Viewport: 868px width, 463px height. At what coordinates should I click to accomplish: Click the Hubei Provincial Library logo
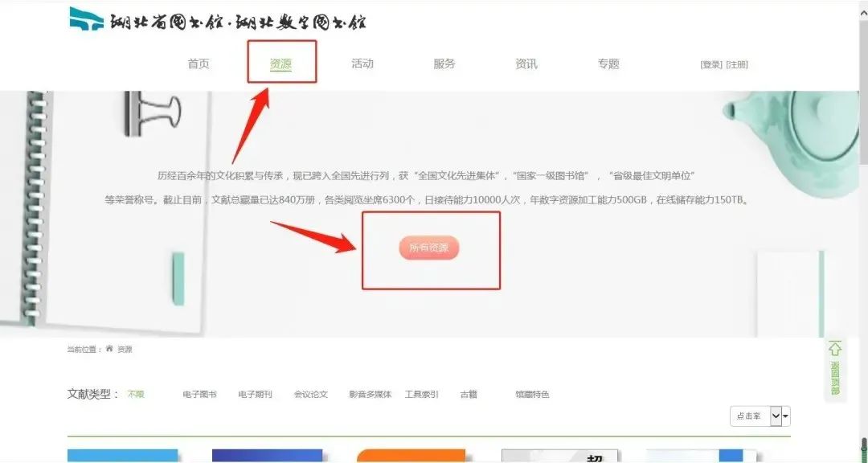86,19
